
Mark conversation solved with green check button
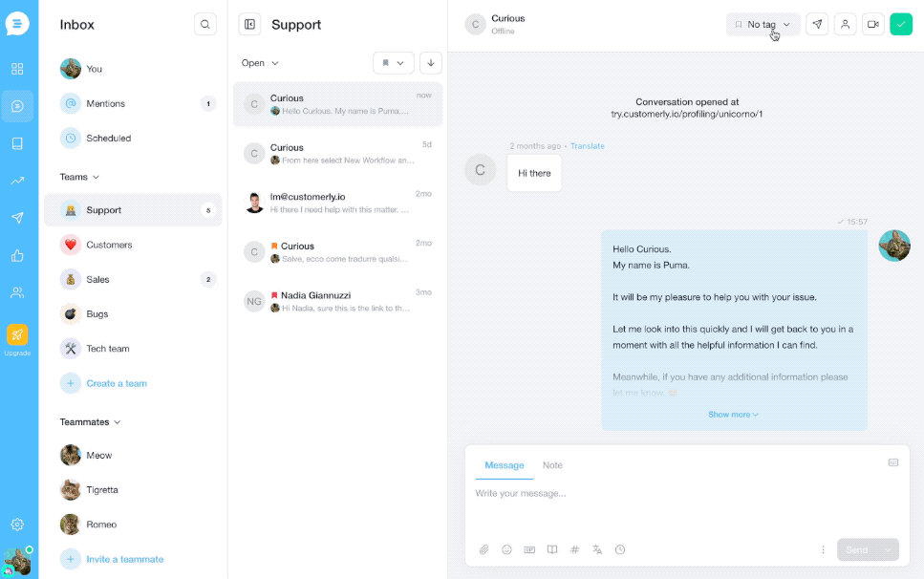tap(901, 24)
